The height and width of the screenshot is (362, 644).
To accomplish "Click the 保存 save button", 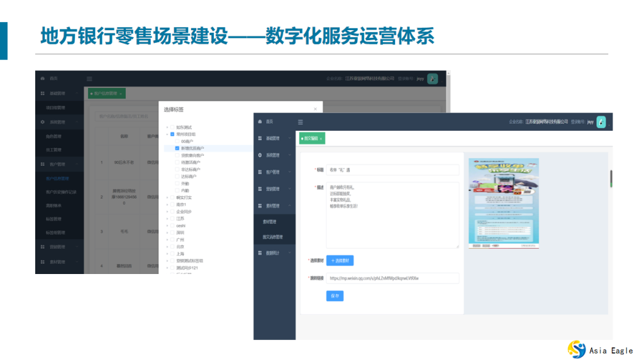I will coord(335,296).
